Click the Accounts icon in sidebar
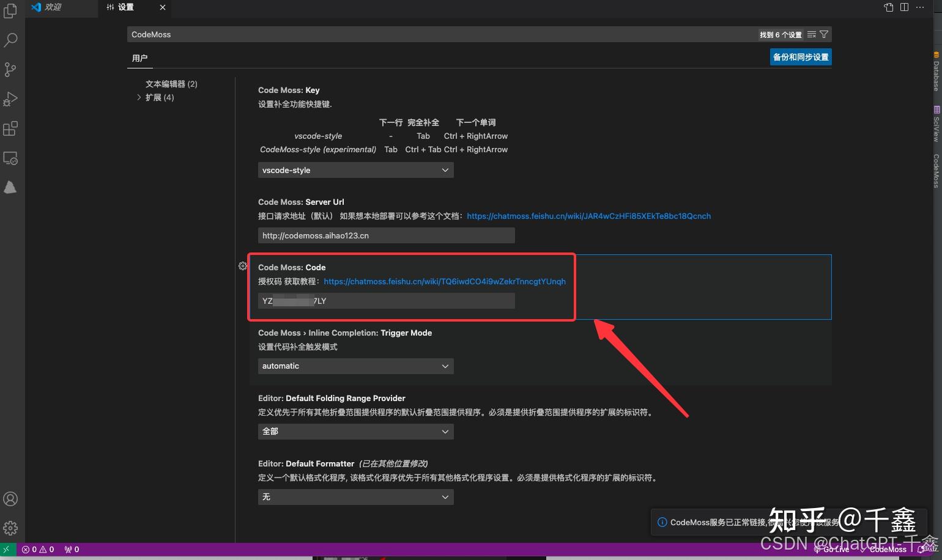The width and height of the screenshot is (942, 560). 10,498
